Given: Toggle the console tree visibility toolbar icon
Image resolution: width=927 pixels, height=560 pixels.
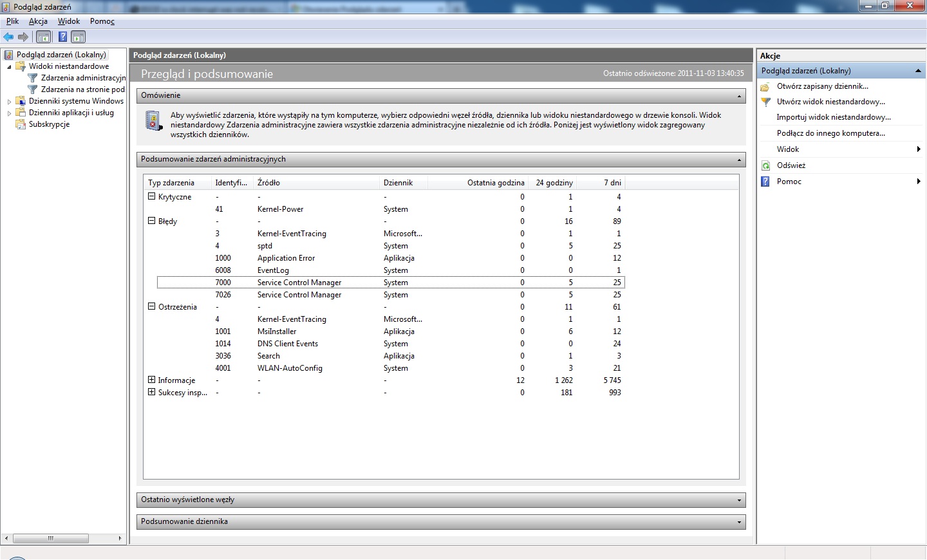Looking at the screenshot, I should coord(43,37).
